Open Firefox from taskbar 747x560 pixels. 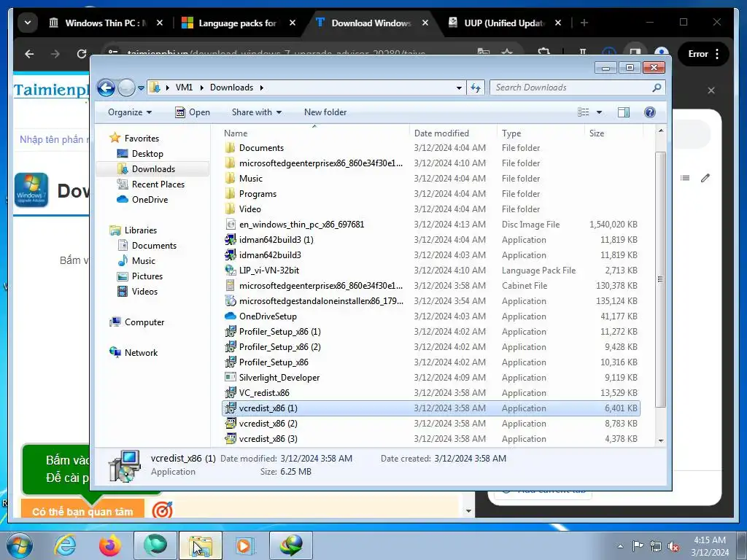(110, 545)
